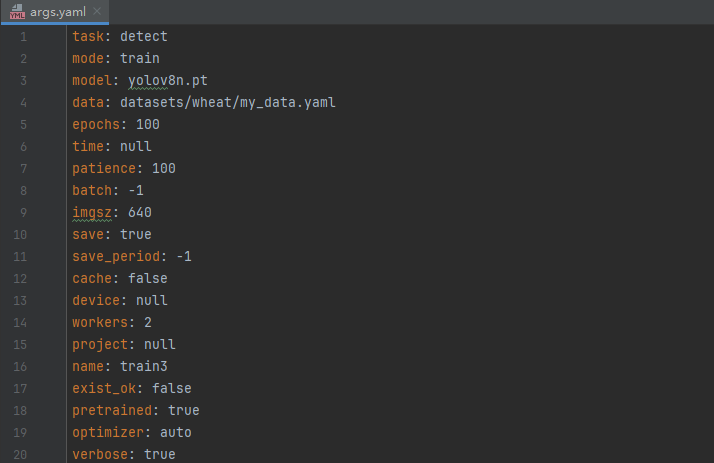
Task: Click line number 10 in the gutter
Action: (20, 235)
